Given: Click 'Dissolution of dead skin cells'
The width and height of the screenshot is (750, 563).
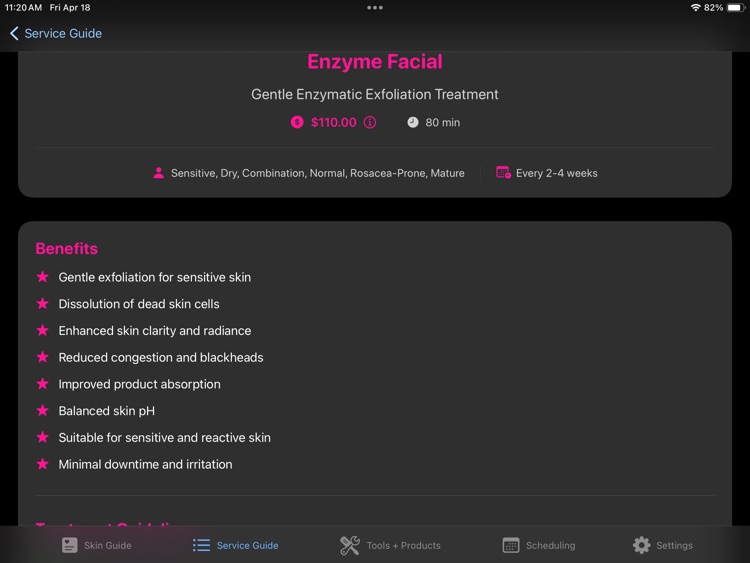Looking at the screenshot, I should 139,304.
